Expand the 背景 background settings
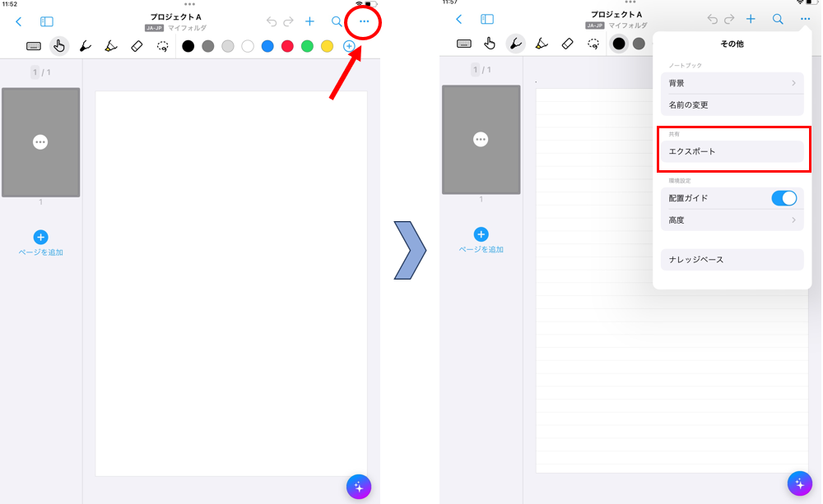The image size is (823, 504). (732, 83)
